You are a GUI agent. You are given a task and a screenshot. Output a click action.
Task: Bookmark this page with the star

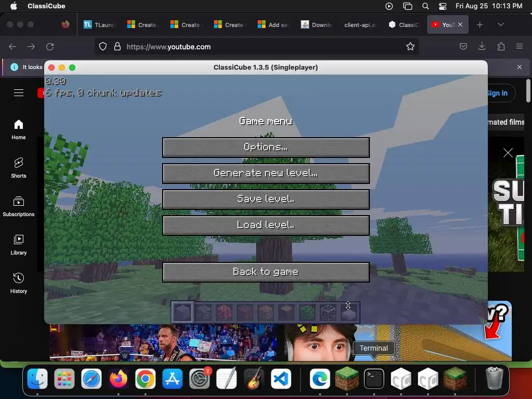pyautogui.click(x=410, y=46)
